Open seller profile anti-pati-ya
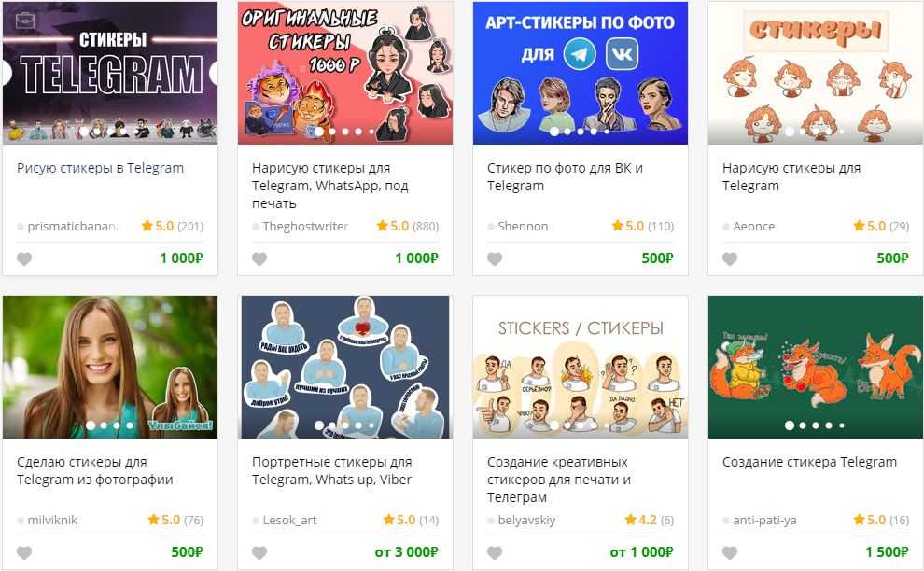 pos(764,521)
